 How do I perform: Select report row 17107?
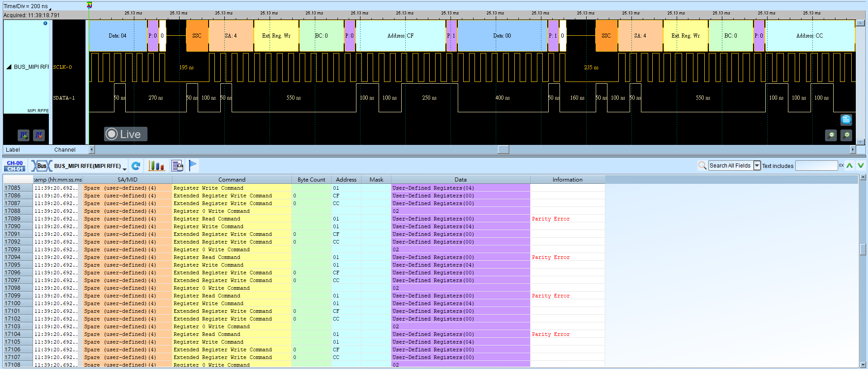[x=304, y=357]
